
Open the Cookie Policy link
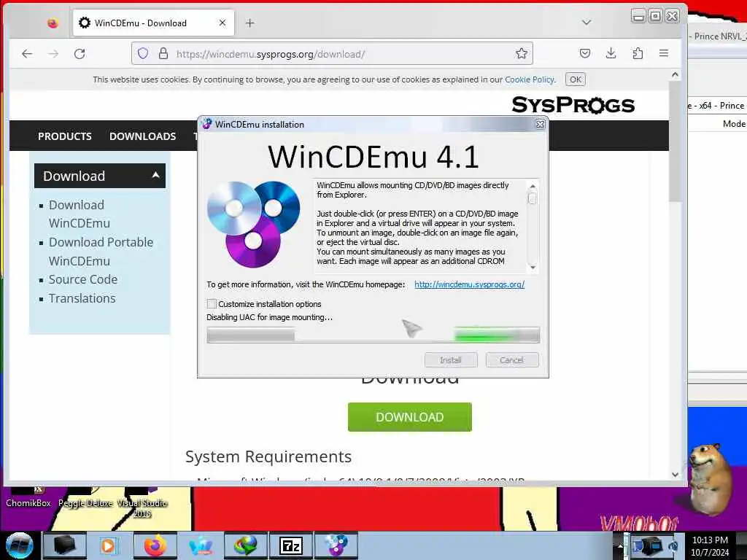pos(530,79)
